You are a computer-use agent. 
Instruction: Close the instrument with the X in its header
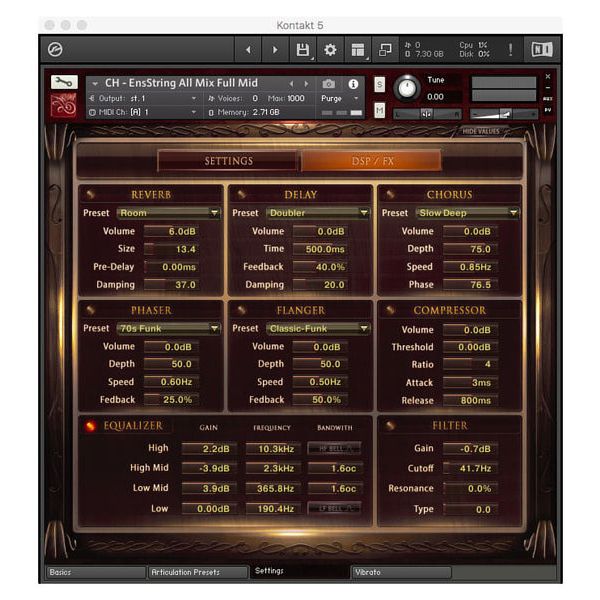pos(548,77)
